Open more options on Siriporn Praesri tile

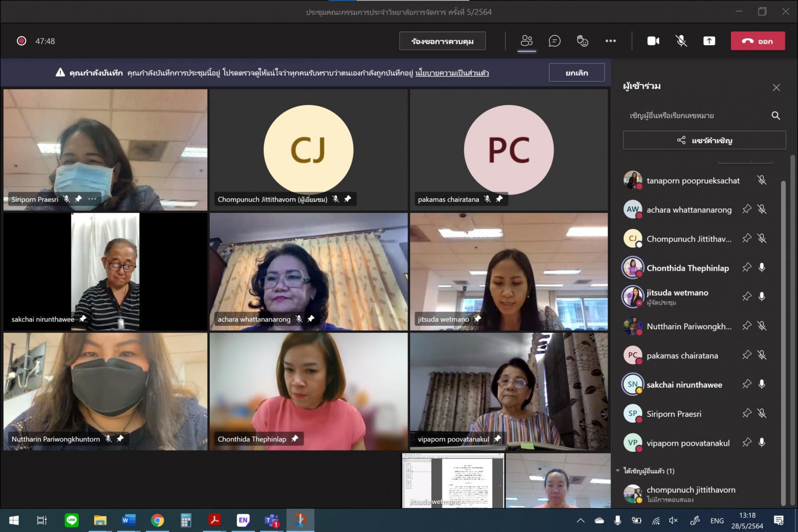(x=92, y=199)
